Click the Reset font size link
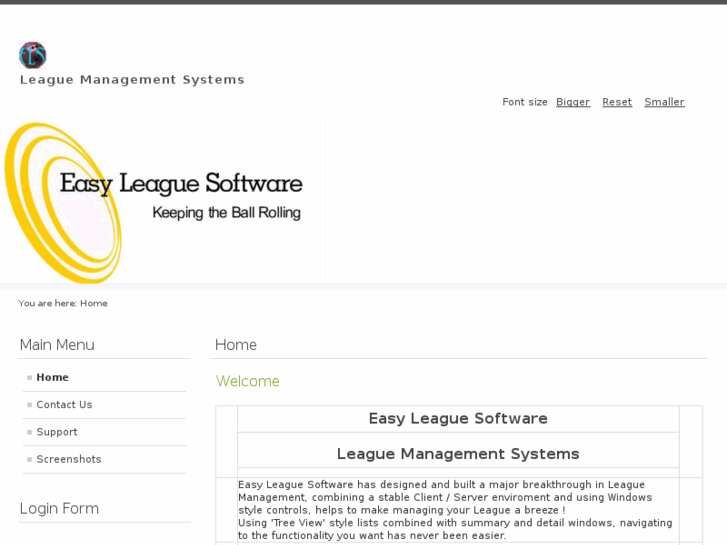This screenshot has width=727, height=545. pyautogui.click(x=617, y=102)
